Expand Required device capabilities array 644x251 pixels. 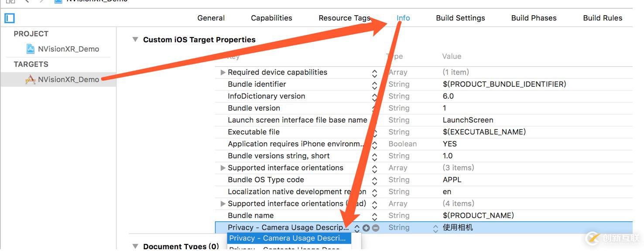[223, 72]
